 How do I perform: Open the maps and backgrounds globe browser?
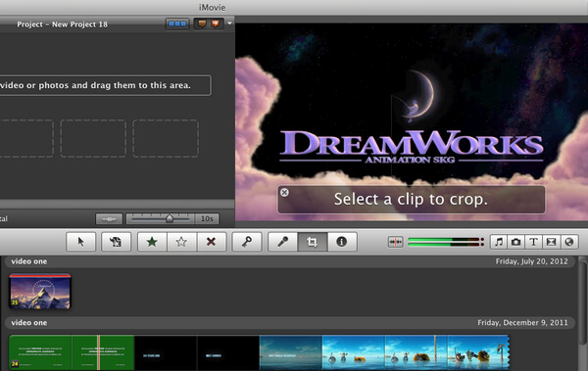point(568,242)
